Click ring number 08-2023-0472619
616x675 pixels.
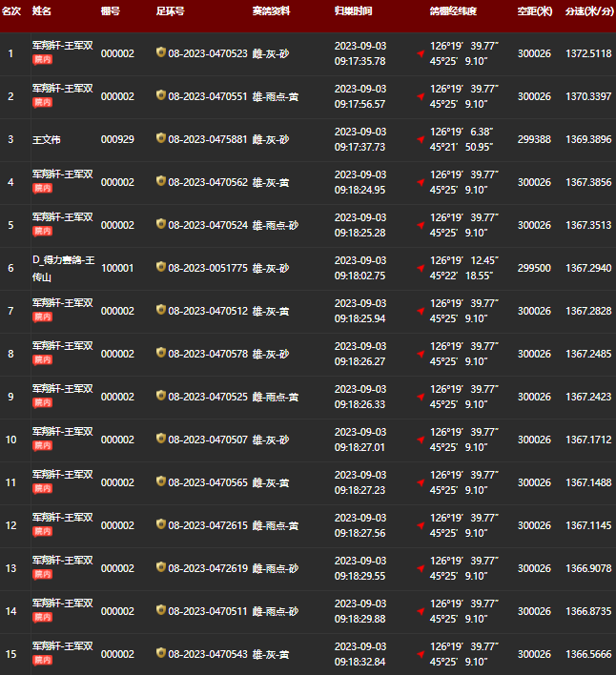click(x=208, y=568)
